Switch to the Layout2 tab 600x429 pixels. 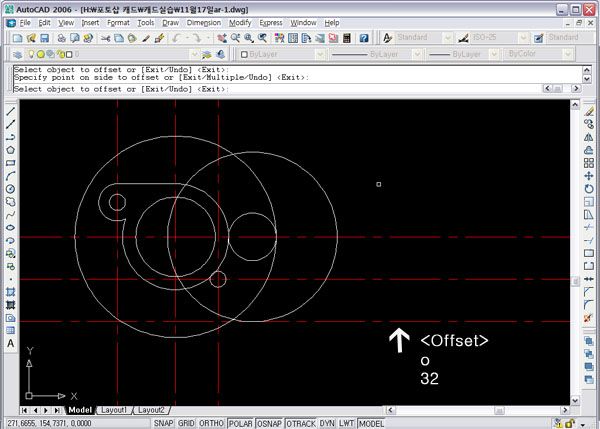[x=151, y=410]
